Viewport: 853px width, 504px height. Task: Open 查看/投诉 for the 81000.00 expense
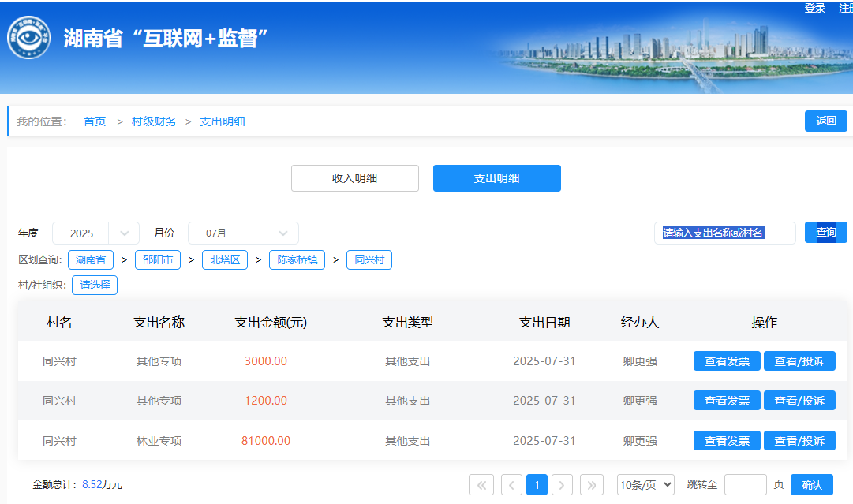(799, 441)
